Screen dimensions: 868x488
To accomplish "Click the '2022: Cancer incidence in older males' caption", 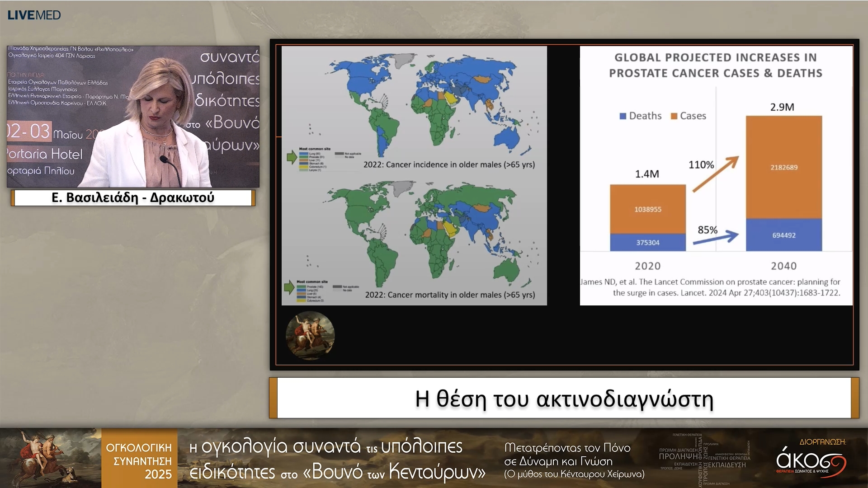I will [449, 164].
